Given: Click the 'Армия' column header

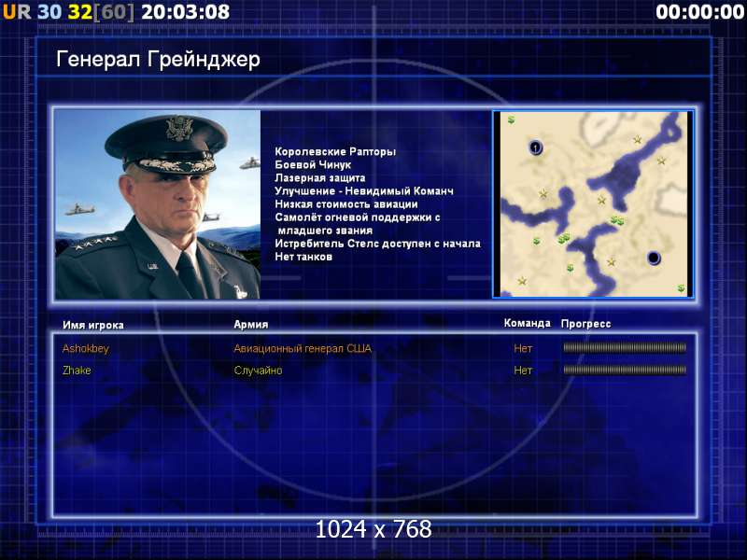Looking at the screenshot, I should tap(251, 324).
